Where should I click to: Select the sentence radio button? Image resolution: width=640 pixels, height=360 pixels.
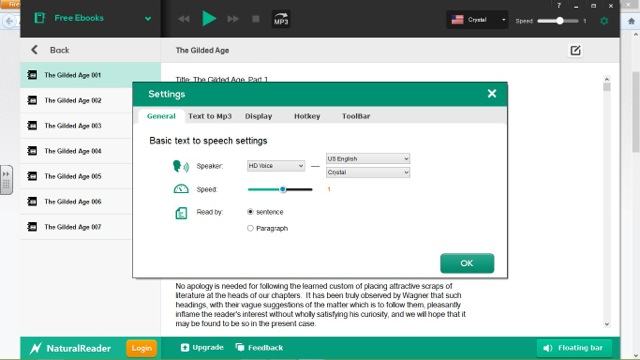250,211
